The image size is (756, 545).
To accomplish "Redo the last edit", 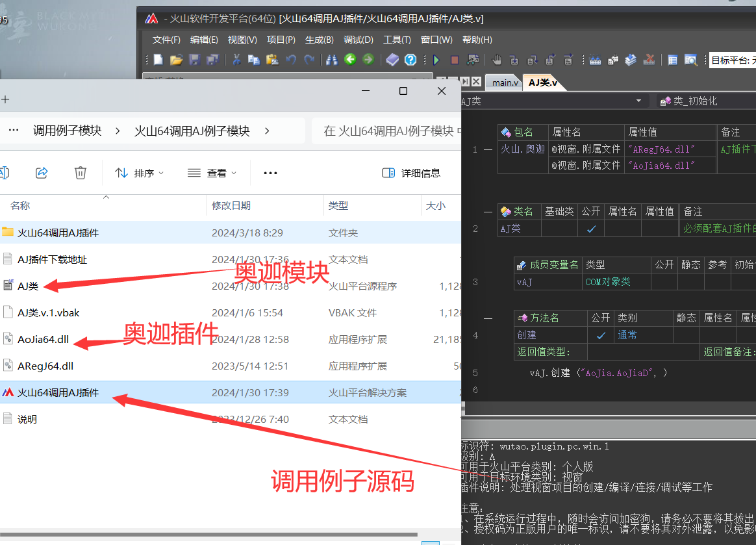I will coord(309,59).
